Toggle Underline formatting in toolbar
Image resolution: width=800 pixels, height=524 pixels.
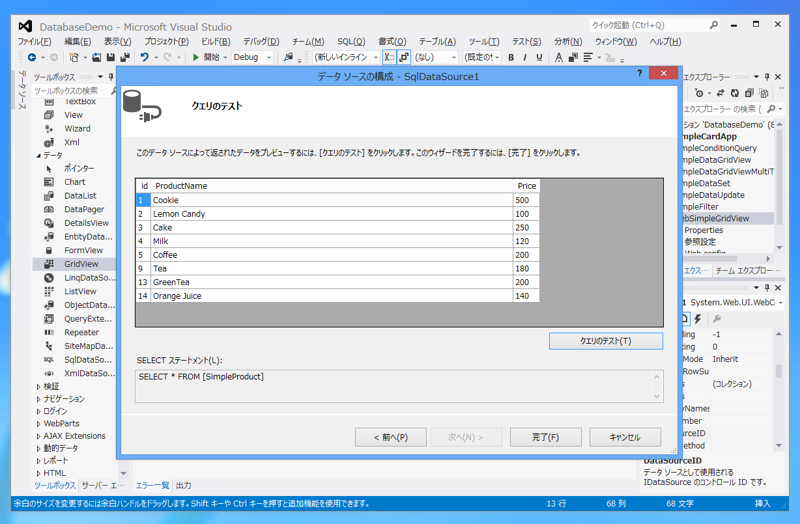pos(539,58)
